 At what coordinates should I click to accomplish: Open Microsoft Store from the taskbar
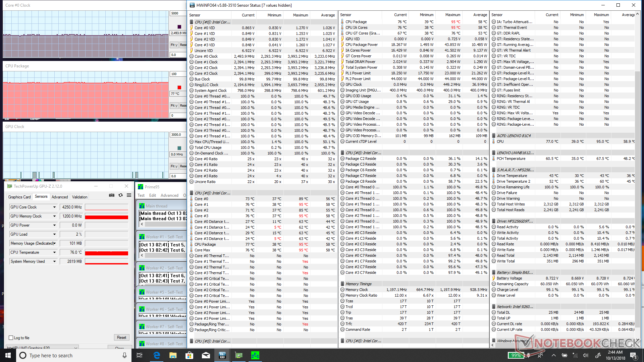[190, 355]
